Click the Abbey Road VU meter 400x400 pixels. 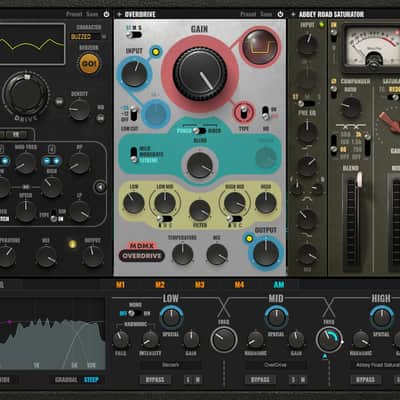pos(372,47)
